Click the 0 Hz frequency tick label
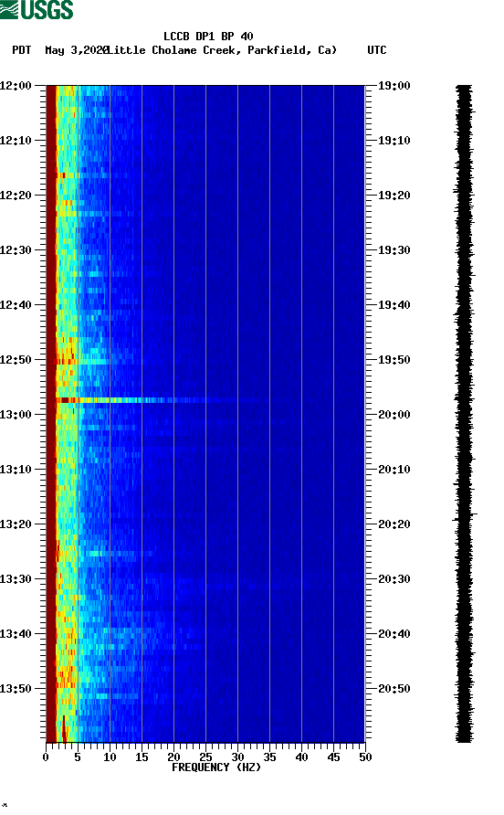The height and width of the screenshot is (815, 504). pos(46,757)
